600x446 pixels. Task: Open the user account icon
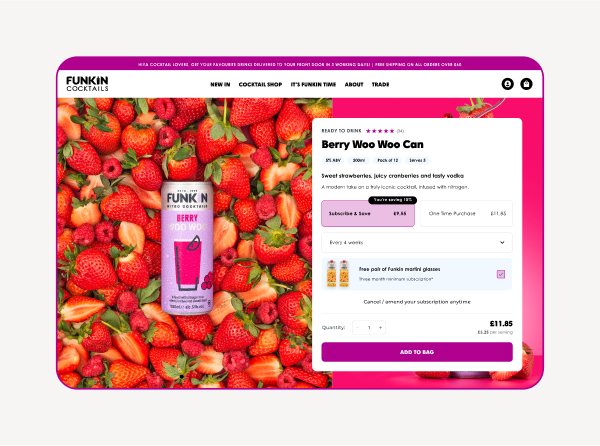[x=507, y=84]
